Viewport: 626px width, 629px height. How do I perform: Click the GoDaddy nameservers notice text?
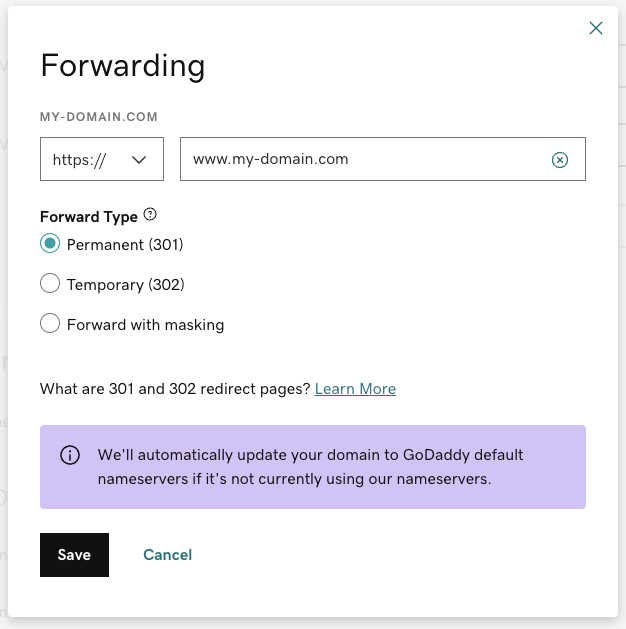[310, 467]
